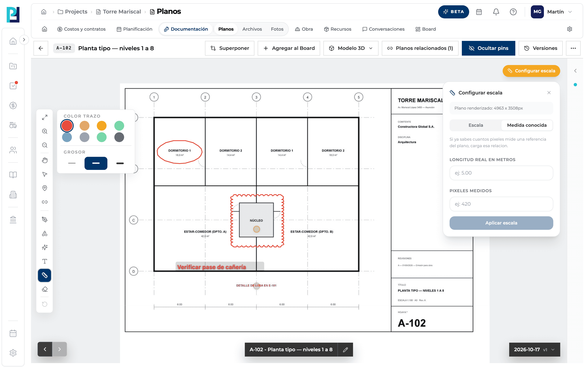Choose the medium stroke thickness
588x368 pixels.
pyautogui.click(x=96, y=163)
